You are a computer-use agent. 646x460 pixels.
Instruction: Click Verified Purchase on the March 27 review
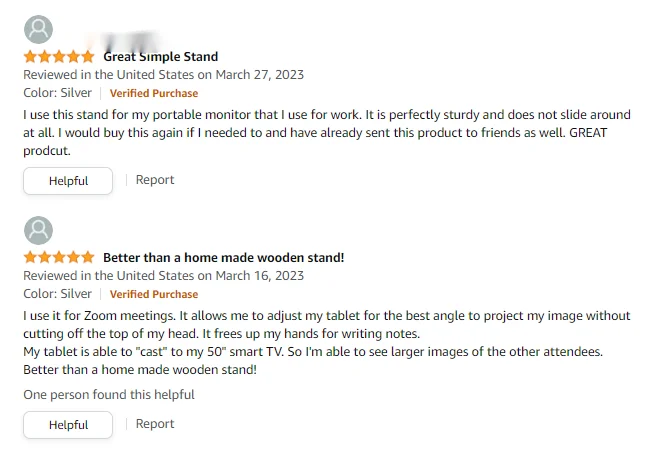point(154,94)
